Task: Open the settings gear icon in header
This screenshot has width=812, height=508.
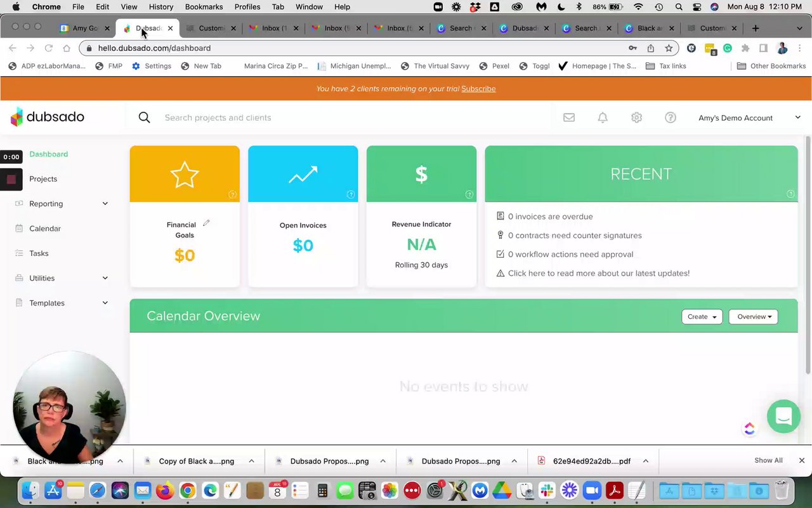Action: point(636,117)
